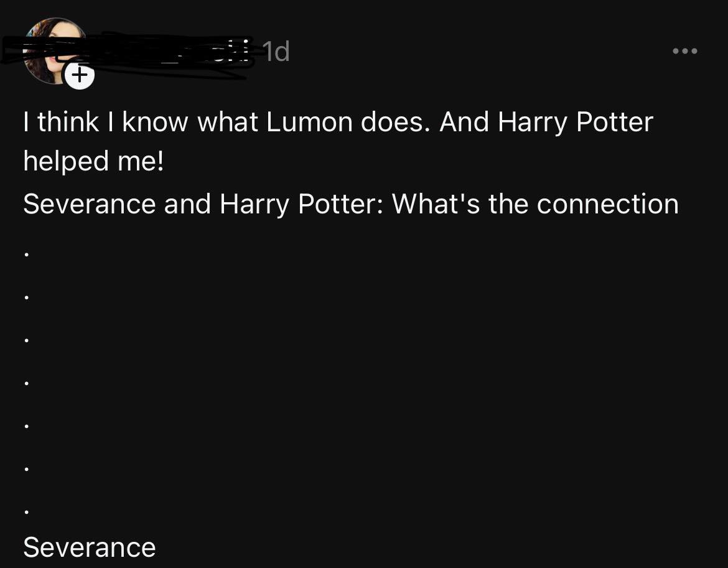Click the phrase "What's the connection"
The height and width of the screenshot is (568, 728).
535,204
